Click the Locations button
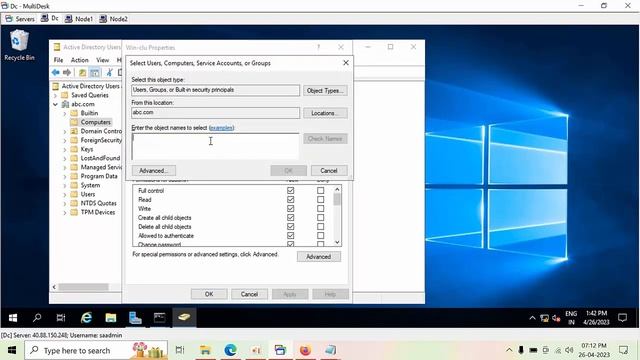This screenshot has height=360, width=640. point(325,113)
